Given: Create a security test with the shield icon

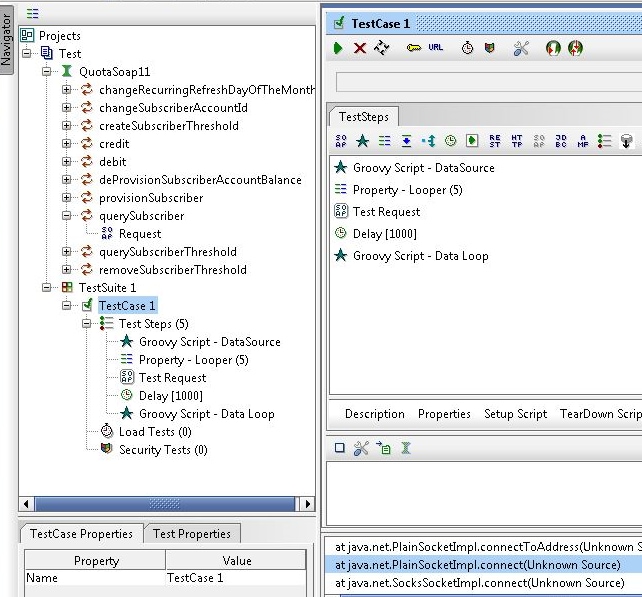Looking at the screenshot, I should point(490,48).
